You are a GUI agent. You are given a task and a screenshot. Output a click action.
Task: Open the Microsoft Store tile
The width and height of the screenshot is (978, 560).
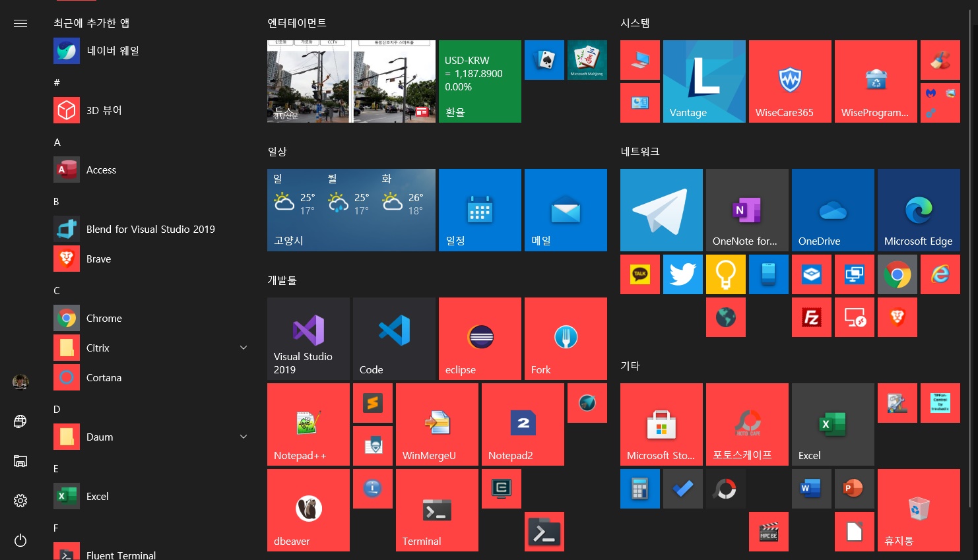661,424
